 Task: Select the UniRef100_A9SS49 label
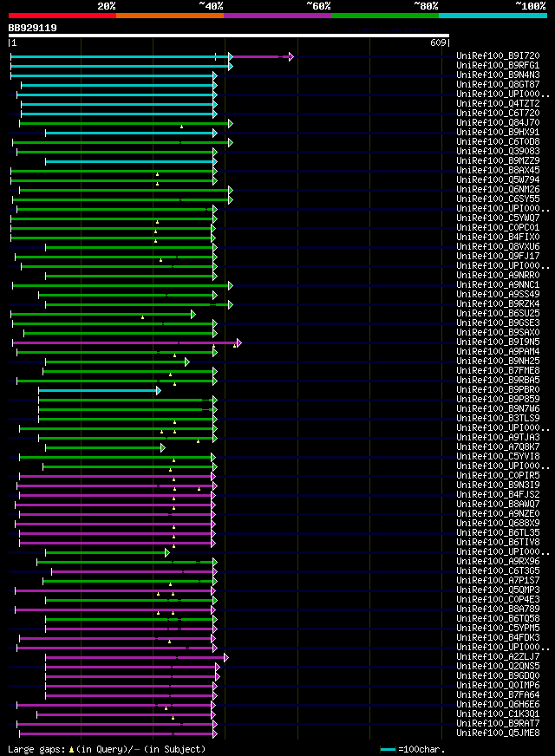pos(498,295)
